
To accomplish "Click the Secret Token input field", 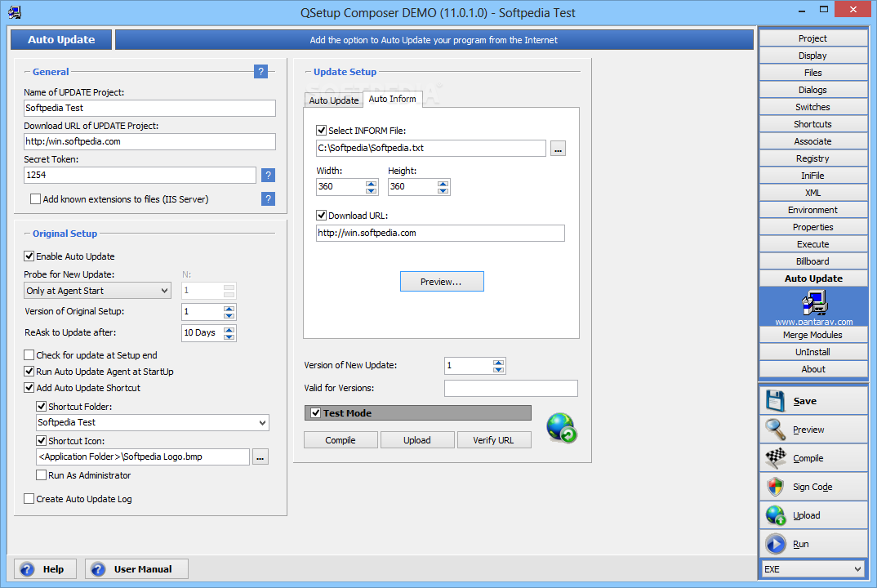I will pyautogui.click(x=140, y=175).
